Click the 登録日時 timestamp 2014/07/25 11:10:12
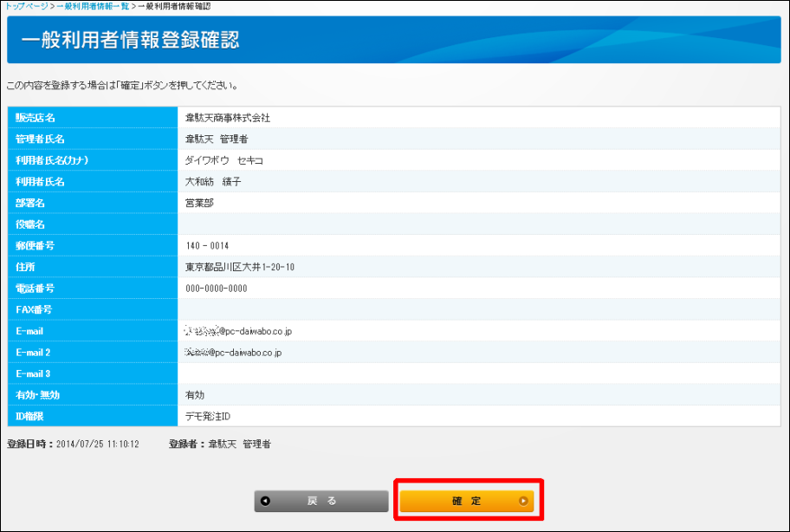Viewport: 790px width, 532px height. tap(98, 444)
